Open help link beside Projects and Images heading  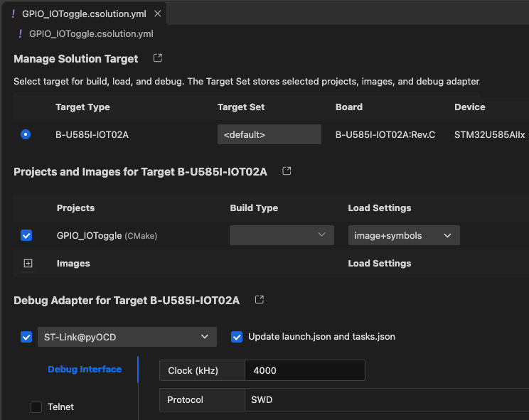click(x=287, y=171)
